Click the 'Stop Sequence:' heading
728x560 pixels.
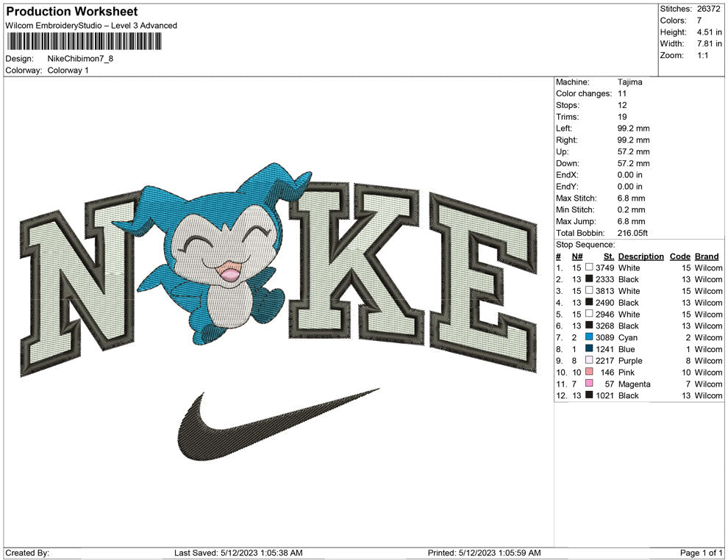(585, 245)
